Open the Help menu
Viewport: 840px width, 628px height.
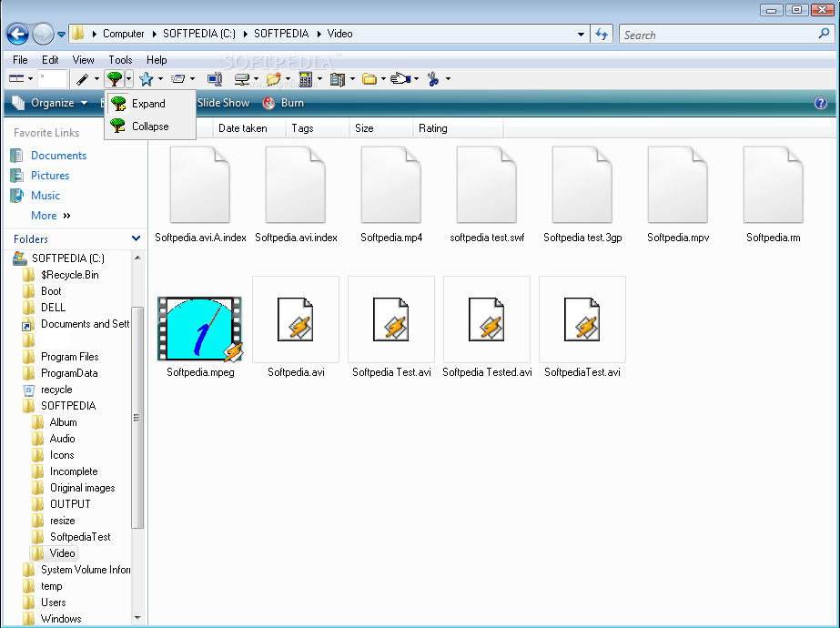tap(157, 60)
